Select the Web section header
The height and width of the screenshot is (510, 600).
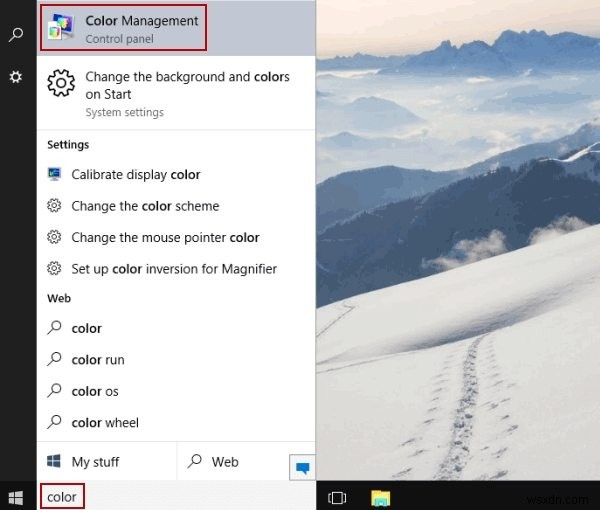coord(59,298)
